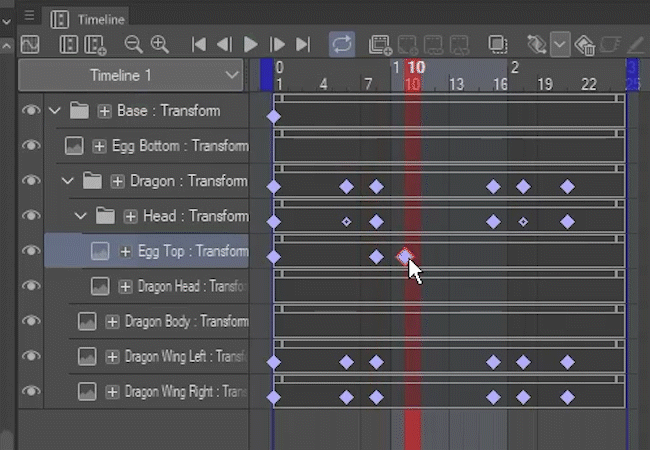Expand Head Transform tracks
This screenshot has width=650, height=450.
130,216
